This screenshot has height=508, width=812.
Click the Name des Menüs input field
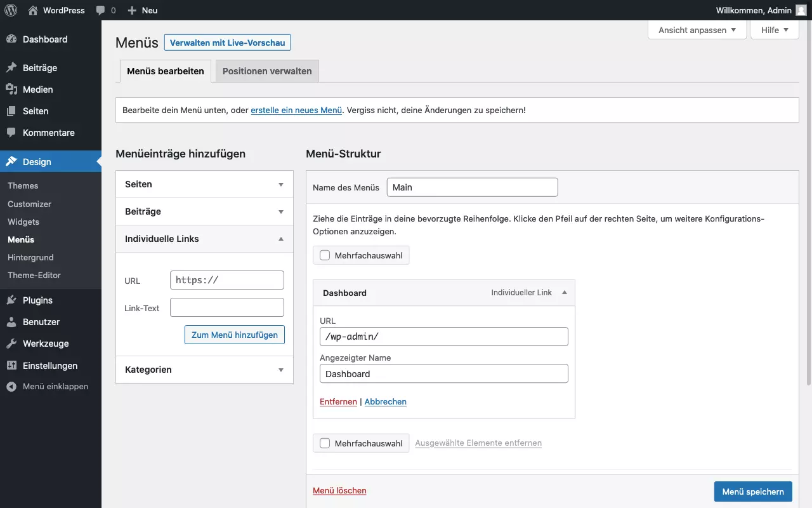tap(472, 187)
